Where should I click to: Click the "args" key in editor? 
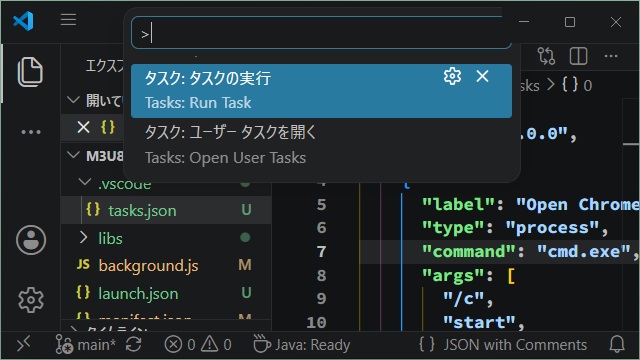(x=453, y=276)
